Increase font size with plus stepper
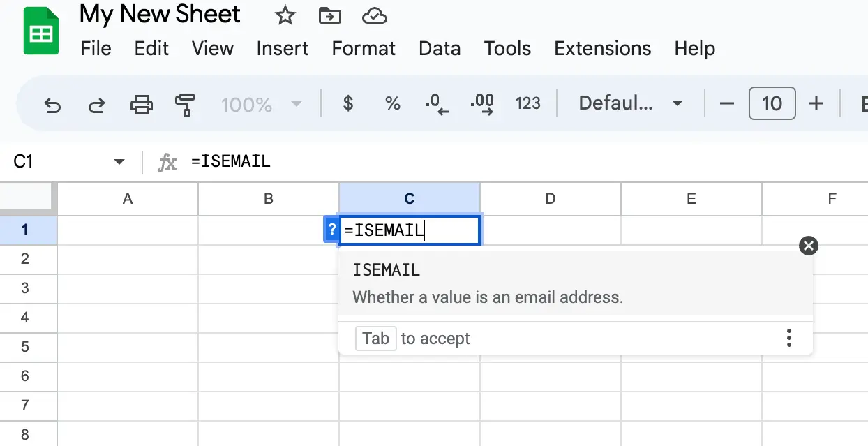Viewport: 868px width, 446px height. pyautogui.click(x=816, y=103)
